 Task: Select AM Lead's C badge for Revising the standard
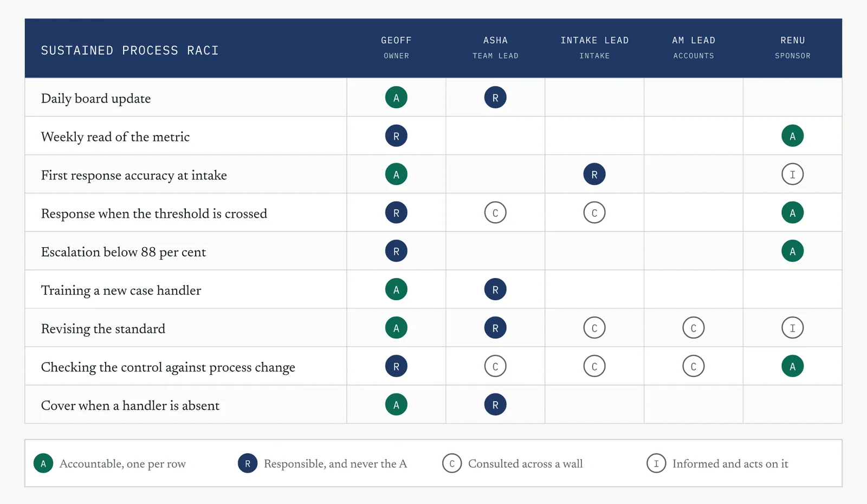pos(694,328)
